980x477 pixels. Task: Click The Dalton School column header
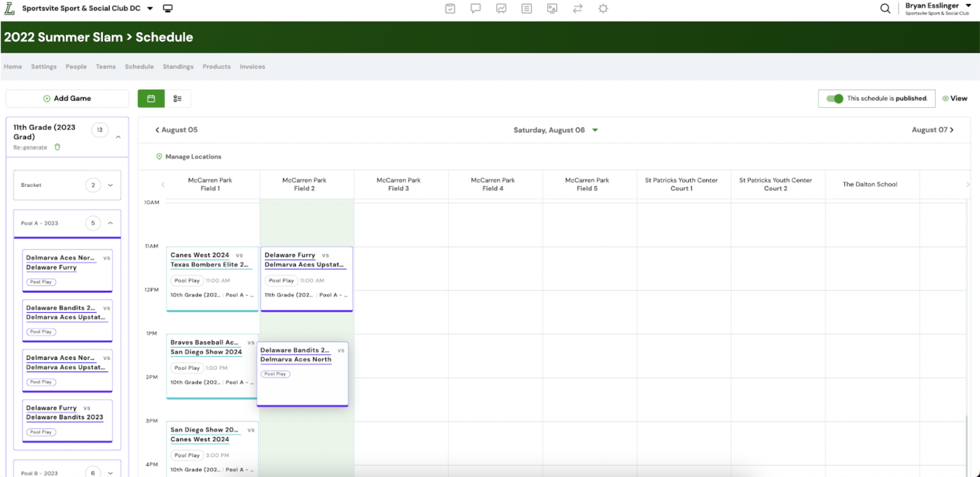tap(870, 184)
